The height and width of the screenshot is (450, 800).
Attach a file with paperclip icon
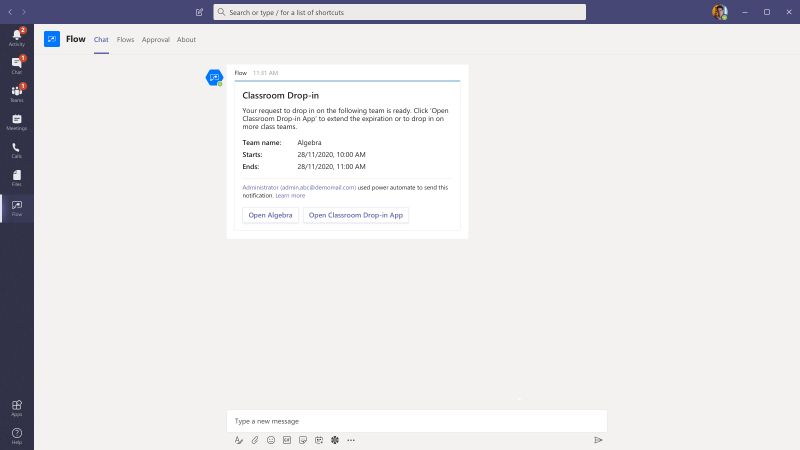point(255,440)
